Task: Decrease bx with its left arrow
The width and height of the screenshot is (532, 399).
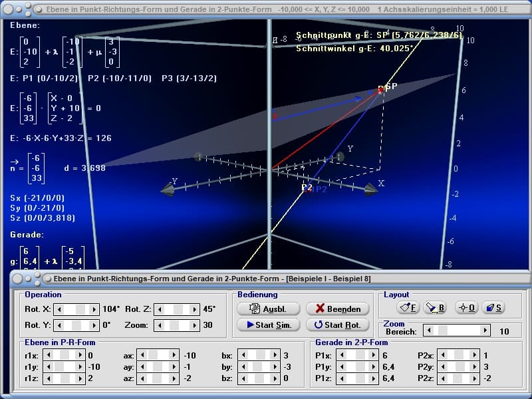Action: pos(243,355)
